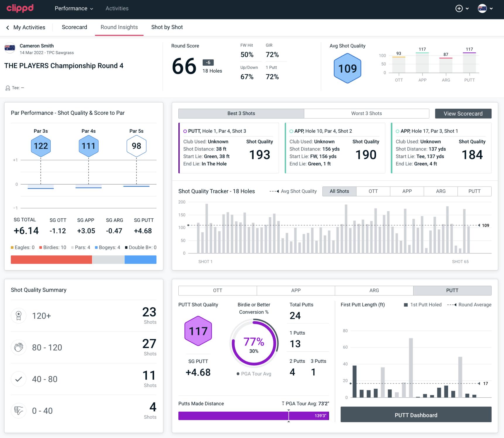This screenshot has width=504, height=438.
Task: Click the Avg Shot Quality 109 hexagon
Action: coord(347,68)
